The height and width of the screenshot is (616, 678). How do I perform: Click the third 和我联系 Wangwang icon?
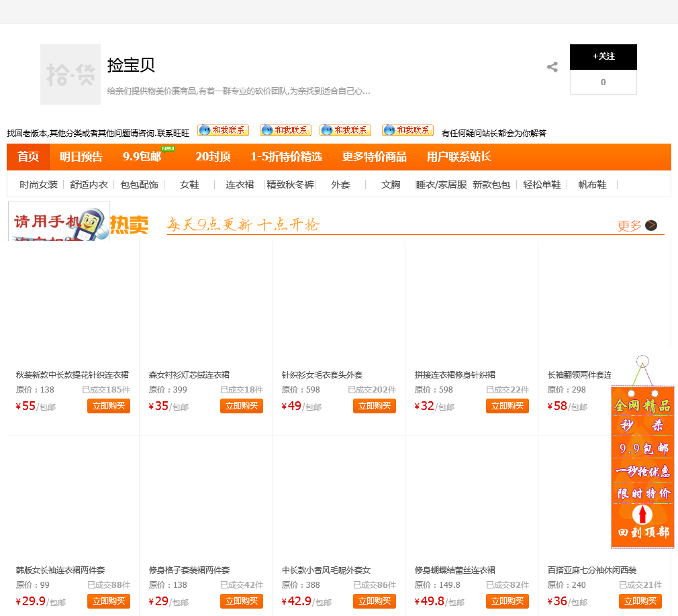[345, 130]
